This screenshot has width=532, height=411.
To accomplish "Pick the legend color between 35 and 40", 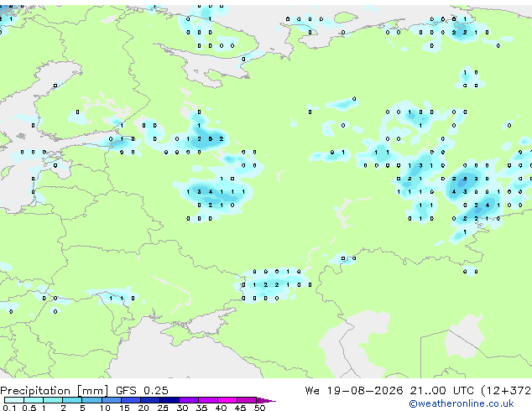I will tap(207, 400).
